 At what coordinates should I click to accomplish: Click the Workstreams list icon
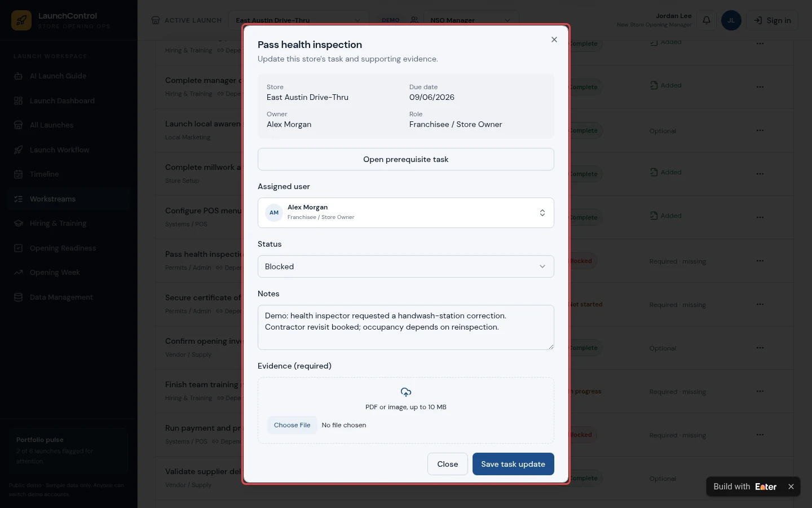[18, 199]
